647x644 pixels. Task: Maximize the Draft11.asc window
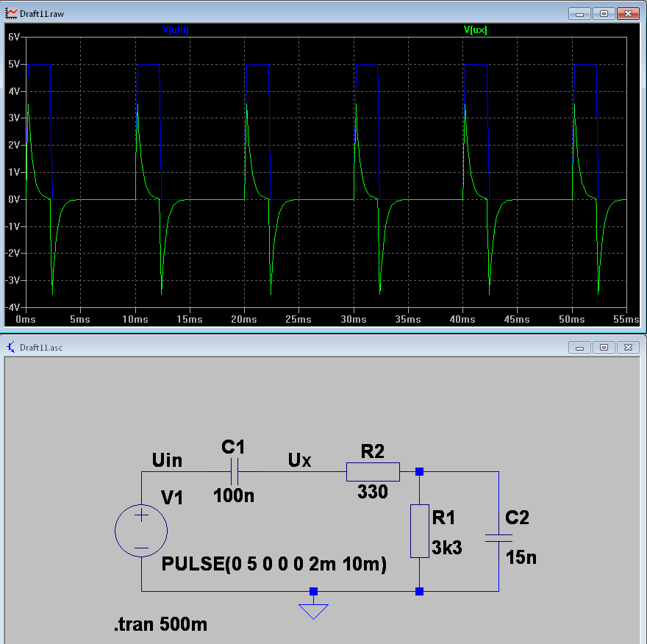pos(604,348)
